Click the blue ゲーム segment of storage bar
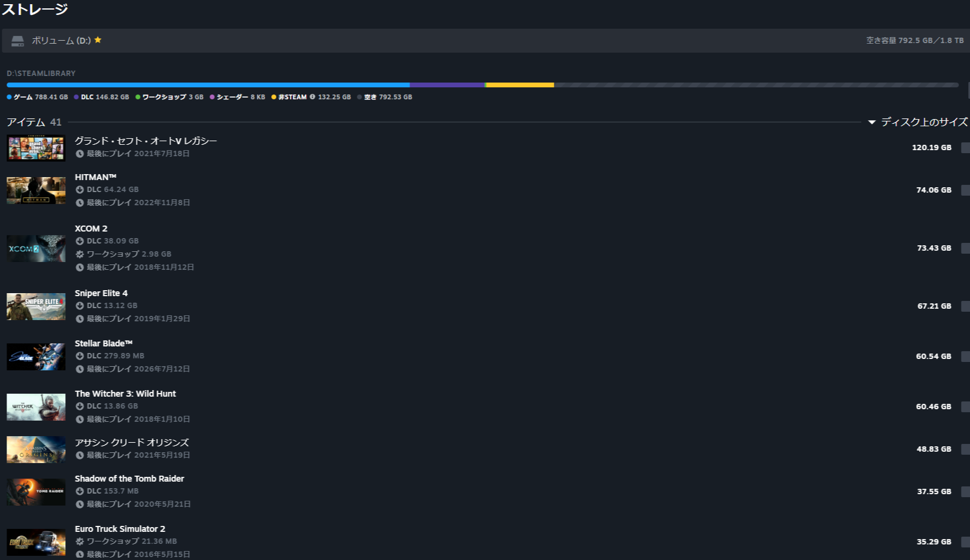 [208, 85]
